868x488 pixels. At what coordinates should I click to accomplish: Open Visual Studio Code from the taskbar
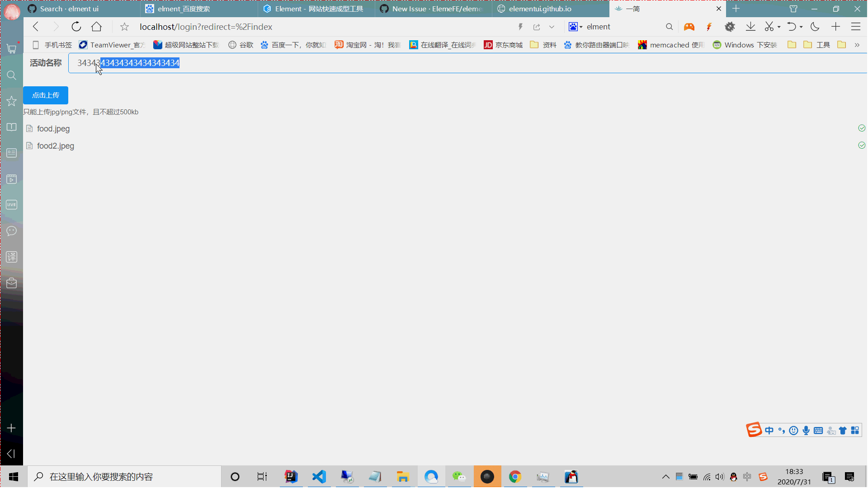pyautogui.click(x=319, y=477)
